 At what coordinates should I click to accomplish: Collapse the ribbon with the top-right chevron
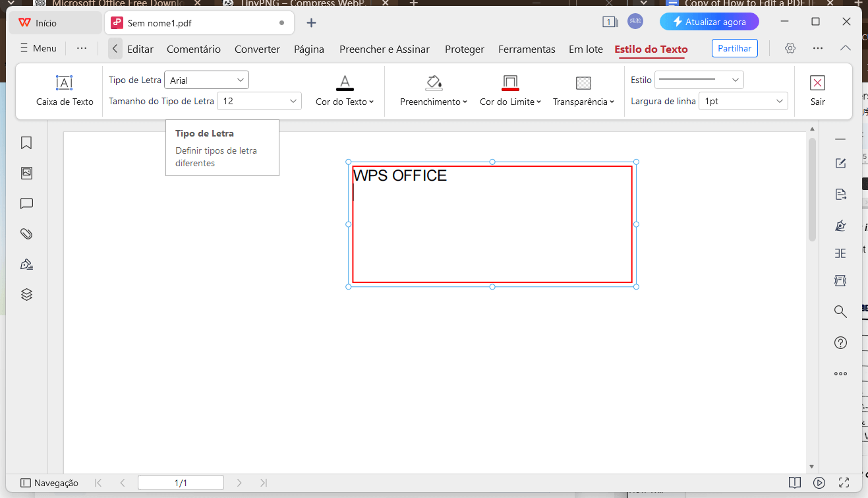[x=846, y=48]
